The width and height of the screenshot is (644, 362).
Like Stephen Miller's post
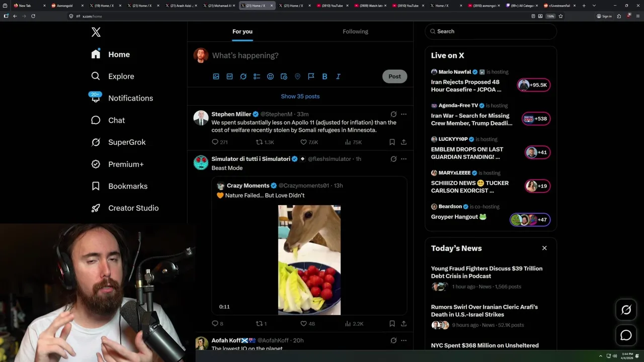[x=309, y=142]
